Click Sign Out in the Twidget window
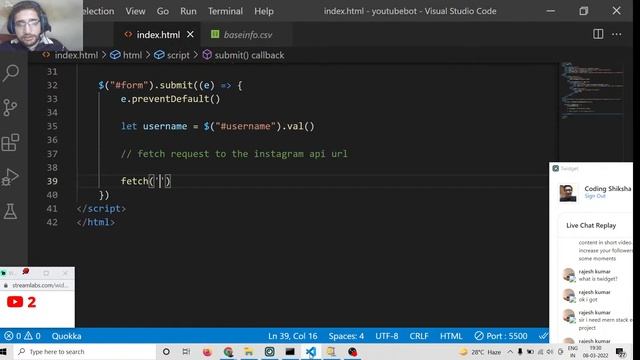The height and width of the screenshot is (360, 640). coord(595,196)
